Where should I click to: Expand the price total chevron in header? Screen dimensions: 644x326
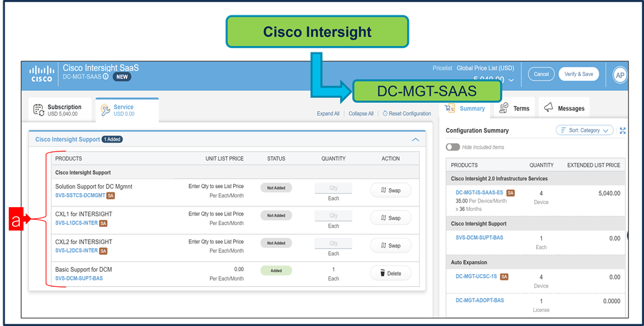(x=511, y=80)
